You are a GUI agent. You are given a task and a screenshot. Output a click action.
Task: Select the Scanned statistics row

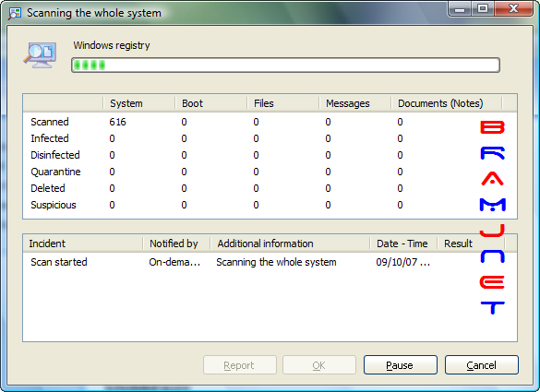click(x=270, y=122)
